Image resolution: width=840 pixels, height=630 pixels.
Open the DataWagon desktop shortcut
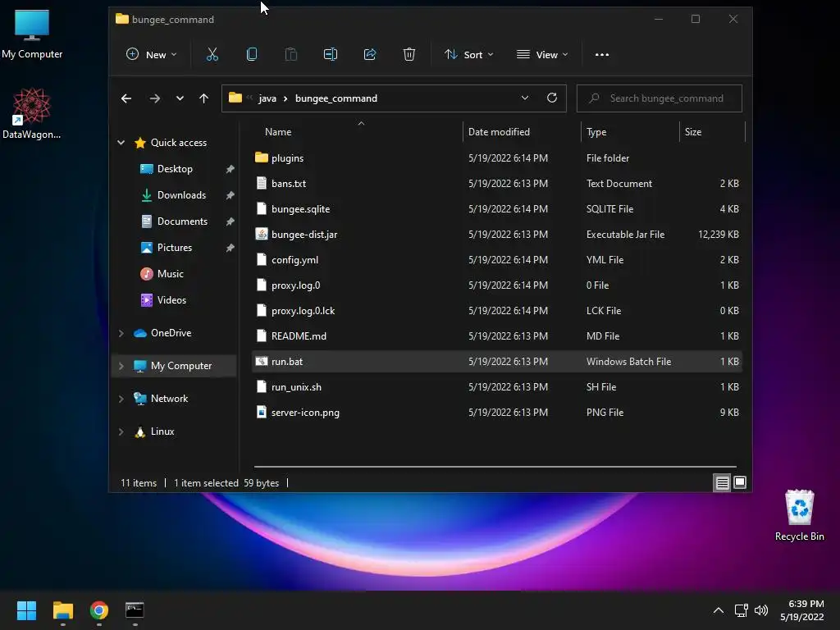[32, 113]
